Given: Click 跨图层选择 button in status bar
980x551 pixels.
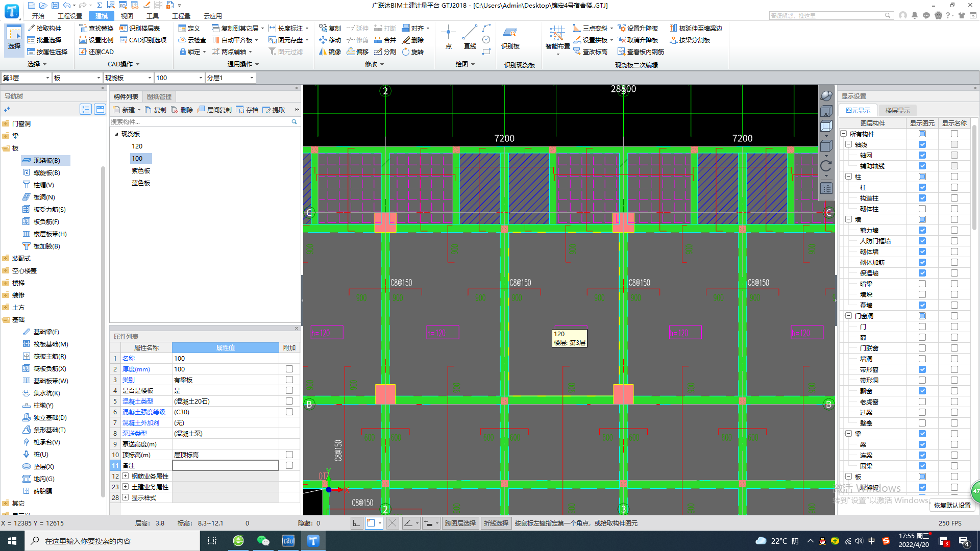Looking at the screenshot, I should 460,523.
